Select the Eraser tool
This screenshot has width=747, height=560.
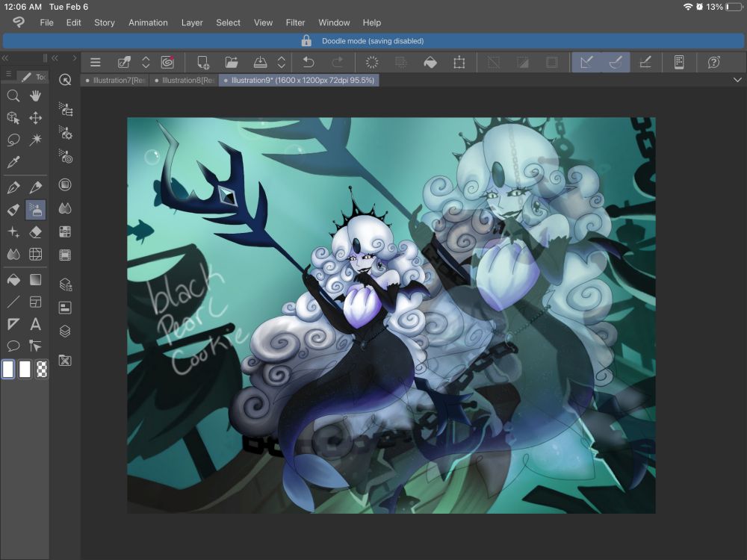[x=35, y=232]
